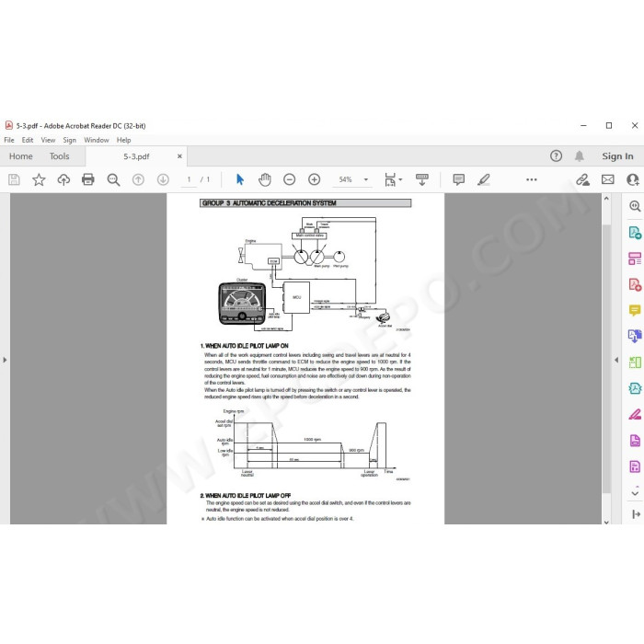The image size is (644, 644).
Task: Open the Window menu
Action: pyautogui.click(x=97, y=140)
